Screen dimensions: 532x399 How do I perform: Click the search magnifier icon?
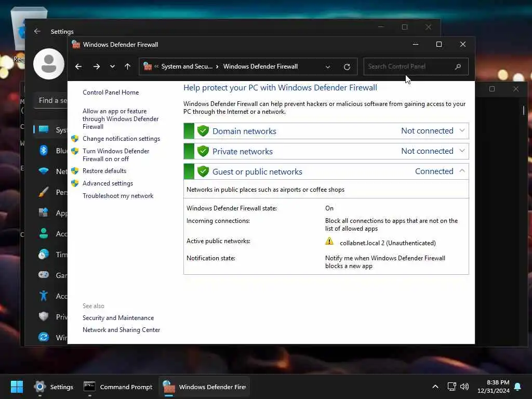458,66
